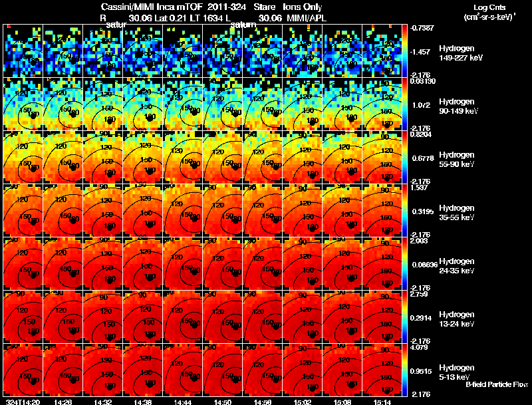This screenshot has width=532, height=405.
Task: Select the colorbar beside Hydrogen 5-13 keV
Action: (404, 370)
